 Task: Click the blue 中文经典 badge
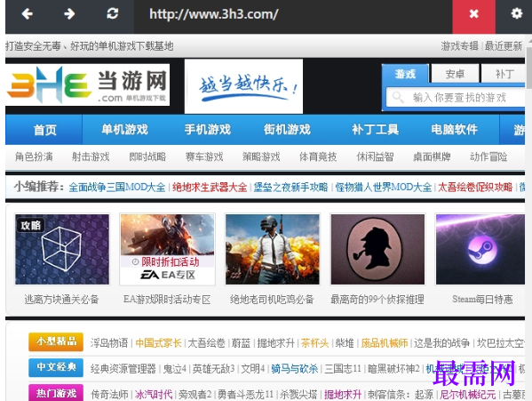(56, 367)
